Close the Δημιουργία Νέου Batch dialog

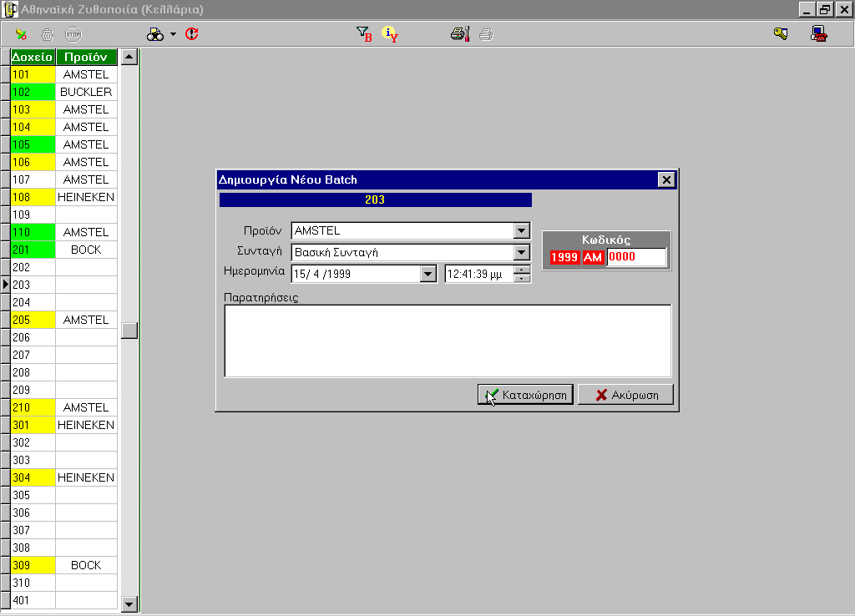(x=665, y=179)
